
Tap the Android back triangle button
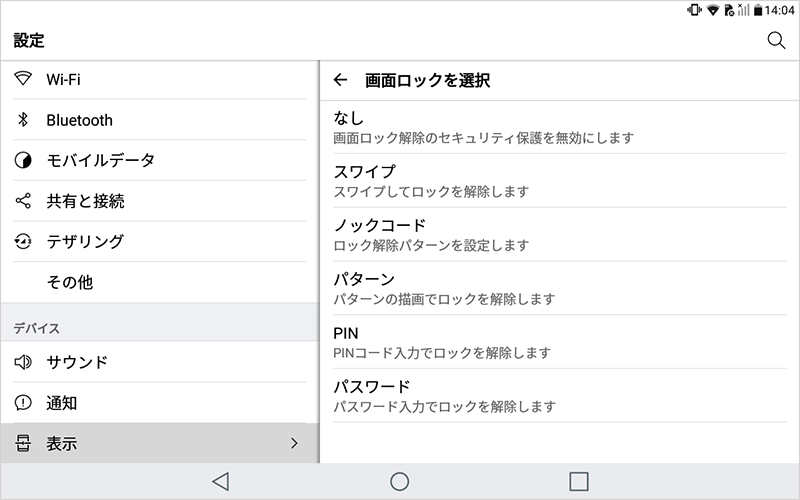click(220, 481)
